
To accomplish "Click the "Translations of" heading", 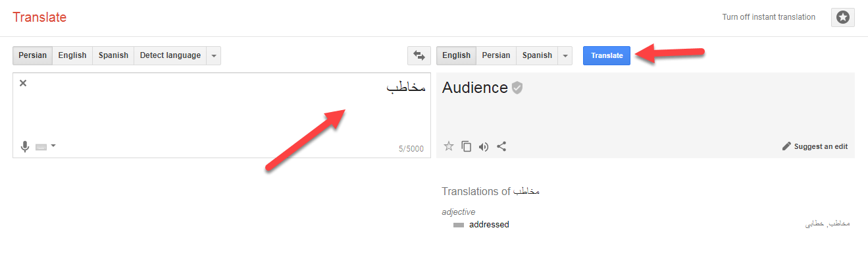I will tap(491, 191).
